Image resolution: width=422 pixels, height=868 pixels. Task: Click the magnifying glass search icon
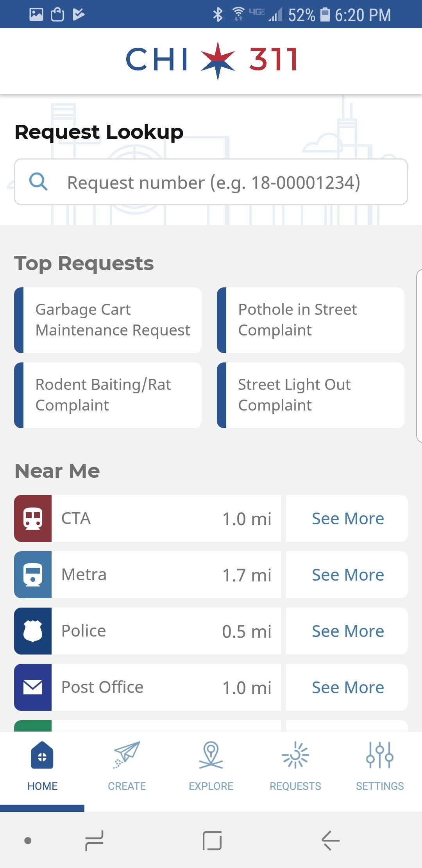(38, 182)
